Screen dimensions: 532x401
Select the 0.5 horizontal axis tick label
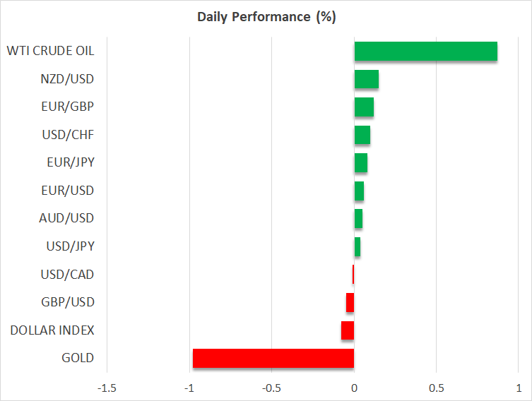click(x=436, y=388)
